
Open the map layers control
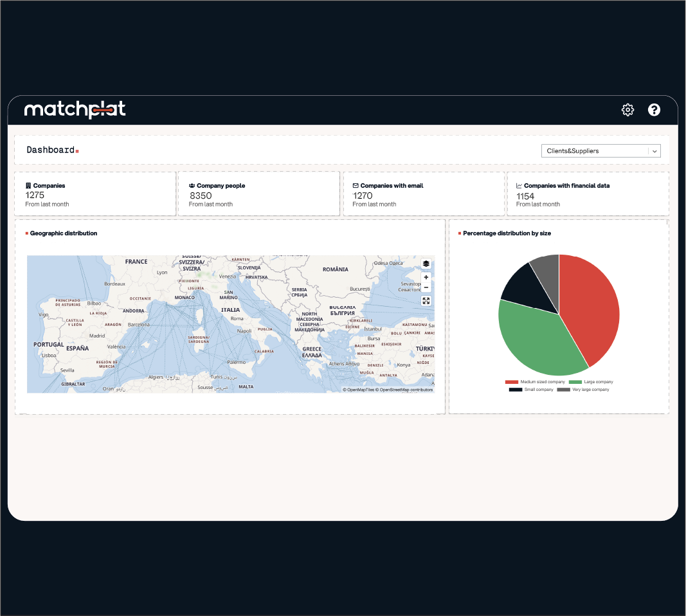pyautogui.click(x=426, y=264)
